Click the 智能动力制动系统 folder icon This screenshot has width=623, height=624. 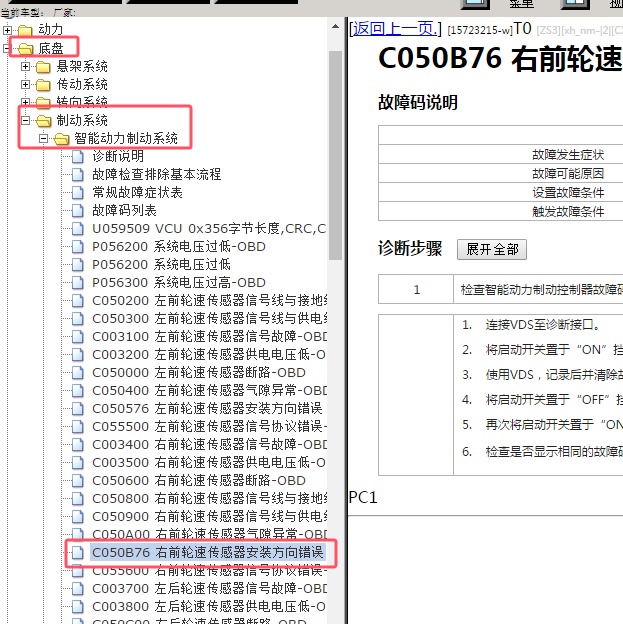point(61,138)
